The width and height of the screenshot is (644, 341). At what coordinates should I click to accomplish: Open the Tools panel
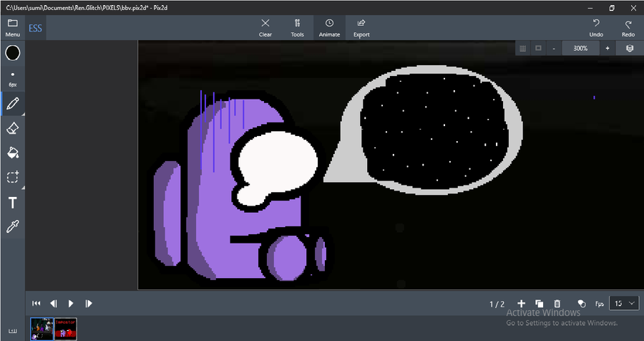coord(298,28)
